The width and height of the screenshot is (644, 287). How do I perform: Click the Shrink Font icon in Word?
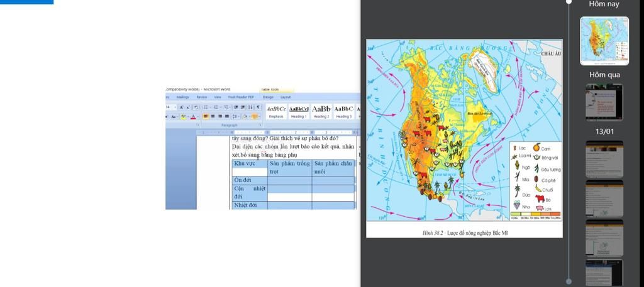(188, 107)
